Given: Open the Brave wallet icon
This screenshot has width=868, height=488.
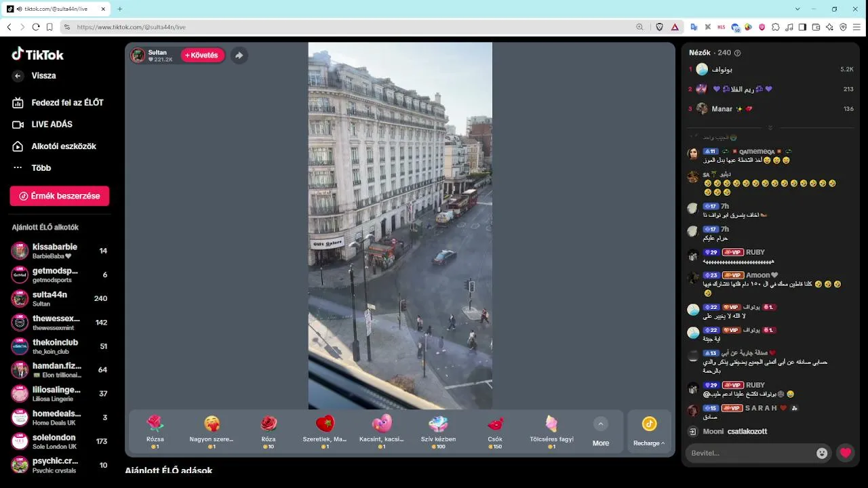Looking at the screenshot, I should 816,27.
